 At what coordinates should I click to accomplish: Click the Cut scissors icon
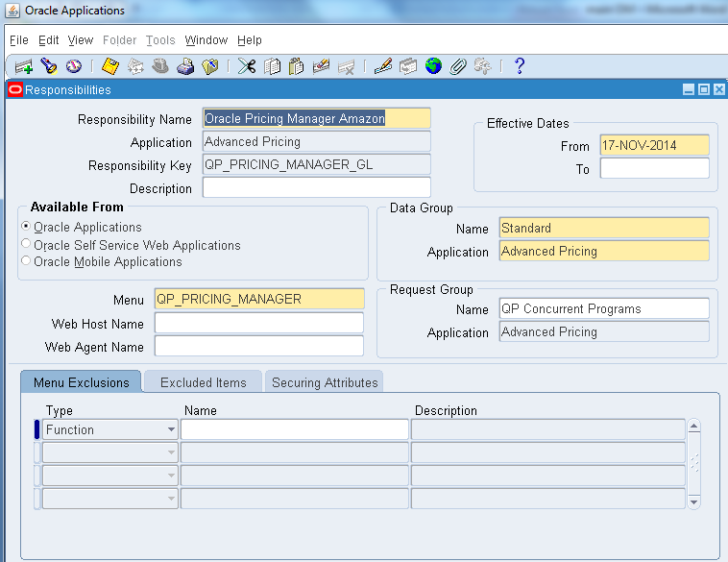coord(247,66)
